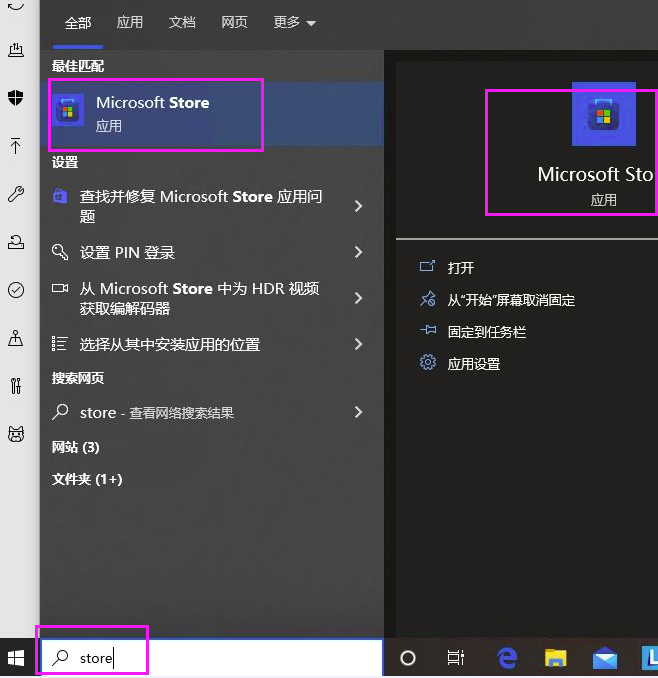The image size is (658, 678).
Task: Click the video camera icon beside HDR result
Action: [60, 288]
